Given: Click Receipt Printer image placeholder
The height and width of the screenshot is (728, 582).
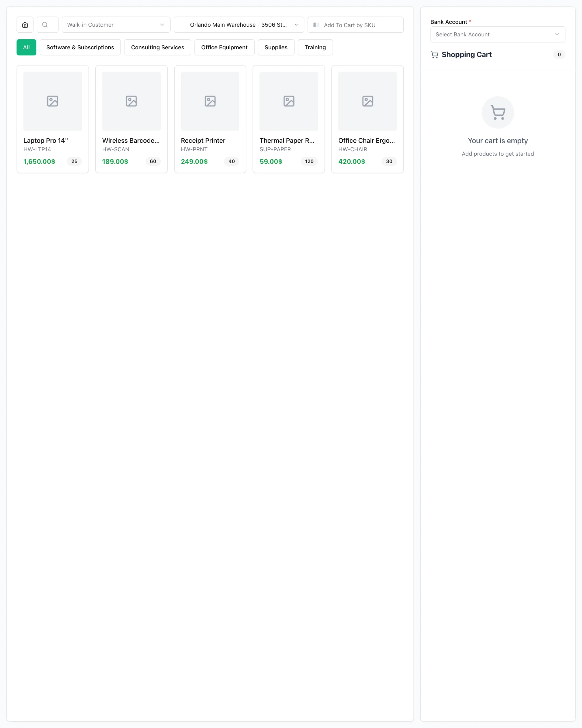Looking at the screenshot, I should point(210,101).
